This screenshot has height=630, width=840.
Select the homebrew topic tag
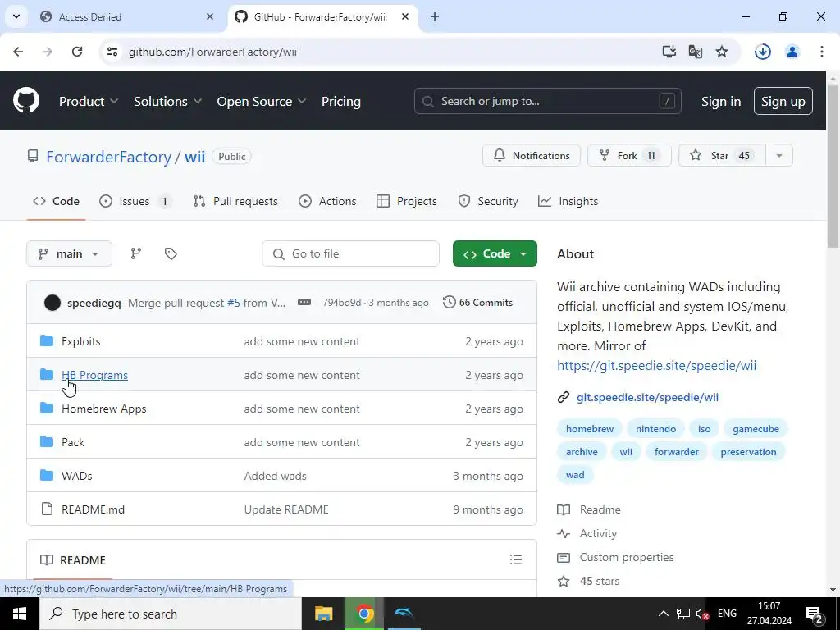[x=589, y=428]
